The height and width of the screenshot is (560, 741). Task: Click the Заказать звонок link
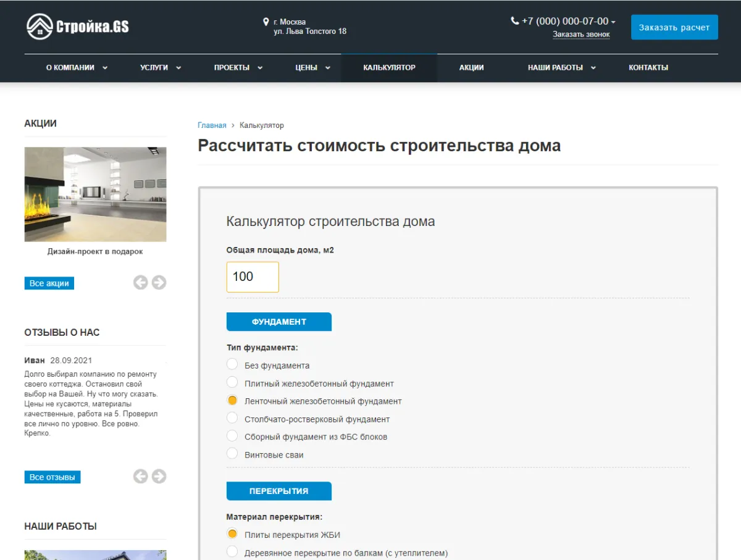tap(580, 34)
